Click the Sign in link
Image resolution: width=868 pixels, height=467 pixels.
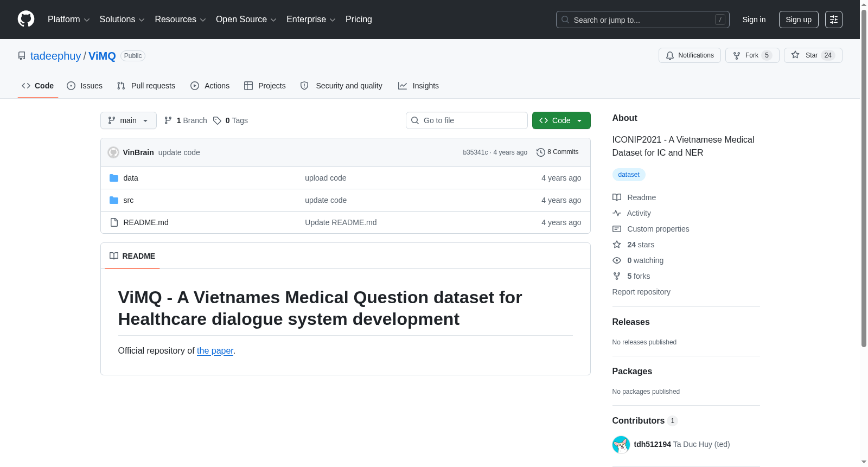click(x=754, y=20)
